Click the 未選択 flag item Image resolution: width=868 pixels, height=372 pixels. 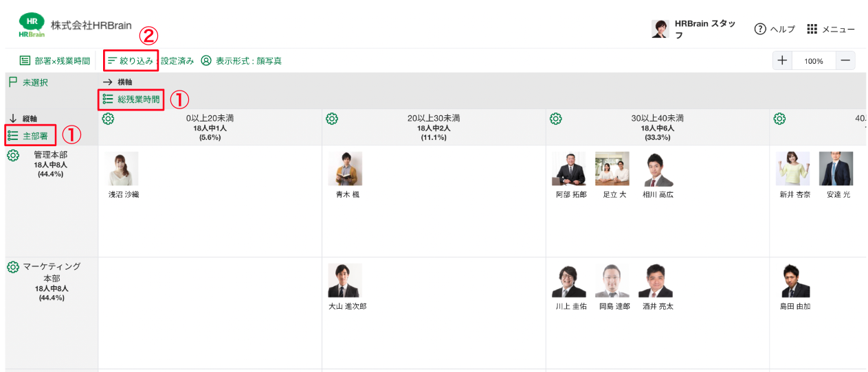pos(29,82)
